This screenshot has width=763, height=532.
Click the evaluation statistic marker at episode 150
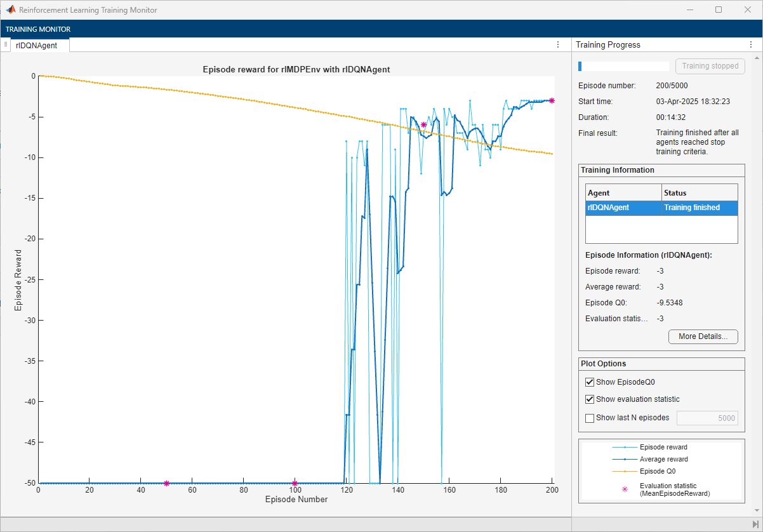pyautogui.click(x=423, y=125)
